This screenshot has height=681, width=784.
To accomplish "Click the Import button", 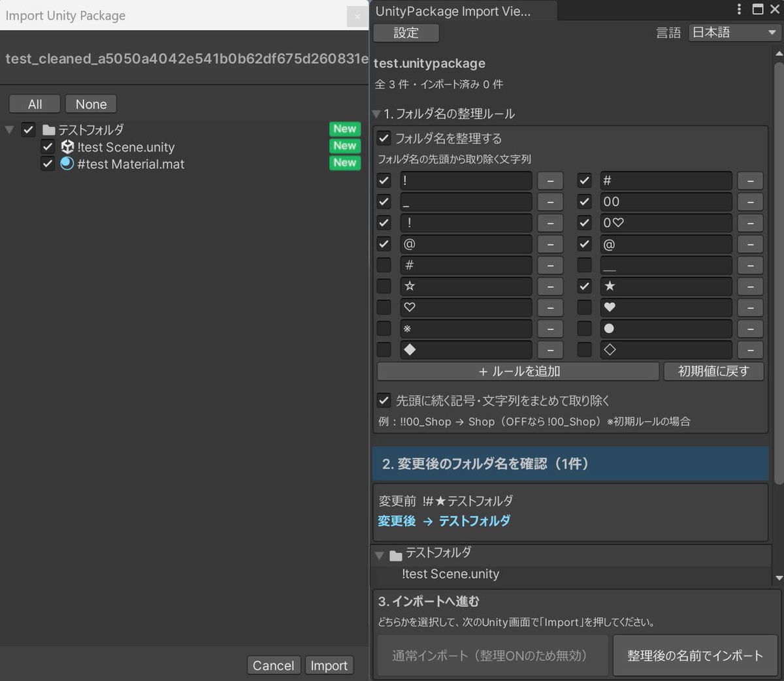I will [329, 665].
